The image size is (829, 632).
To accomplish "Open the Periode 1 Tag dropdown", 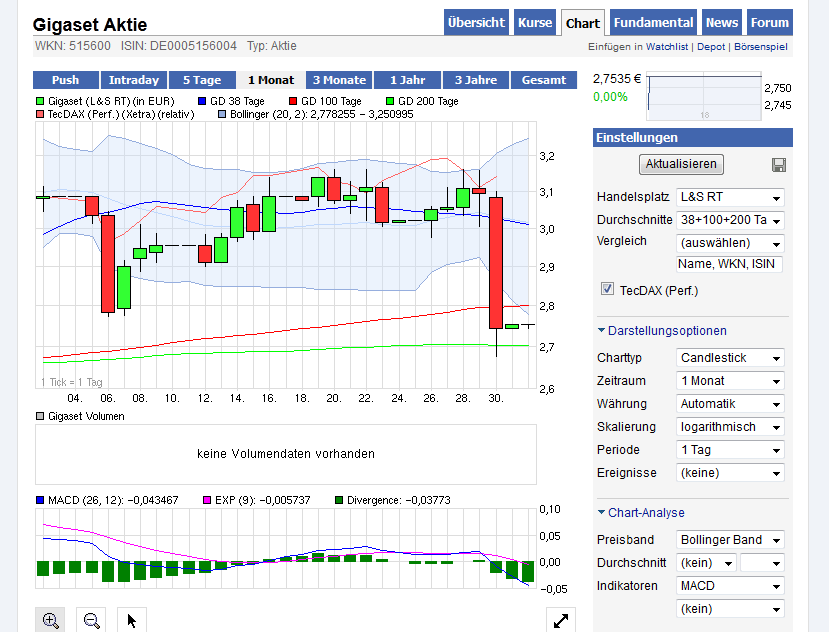I will [x=730, y=450].
